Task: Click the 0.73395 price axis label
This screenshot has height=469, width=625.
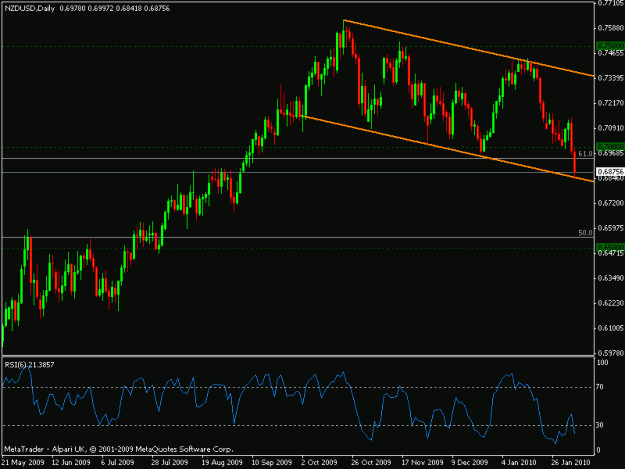Action: pos(611,78)
